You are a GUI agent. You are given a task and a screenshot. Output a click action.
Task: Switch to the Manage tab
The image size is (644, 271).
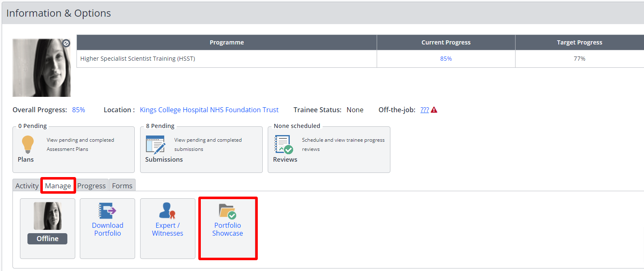click(58, 186)
